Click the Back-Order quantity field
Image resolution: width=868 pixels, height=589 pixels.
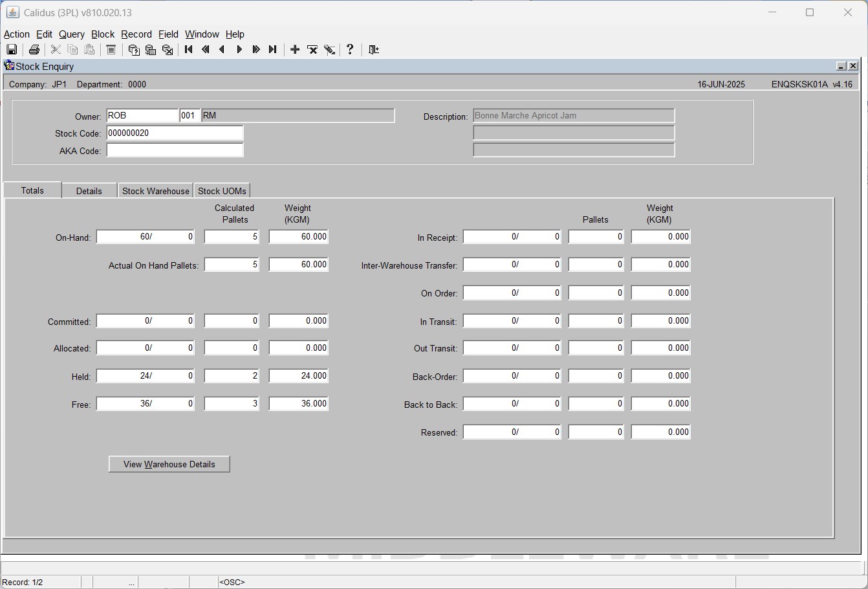click(512, 376)
